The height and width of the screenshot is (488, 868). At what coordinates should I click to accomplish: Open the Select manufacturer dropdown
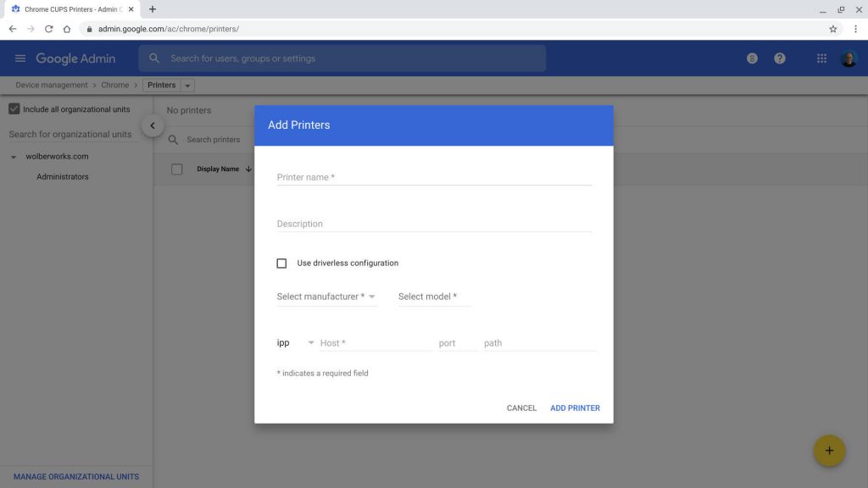tap(327, 297)
